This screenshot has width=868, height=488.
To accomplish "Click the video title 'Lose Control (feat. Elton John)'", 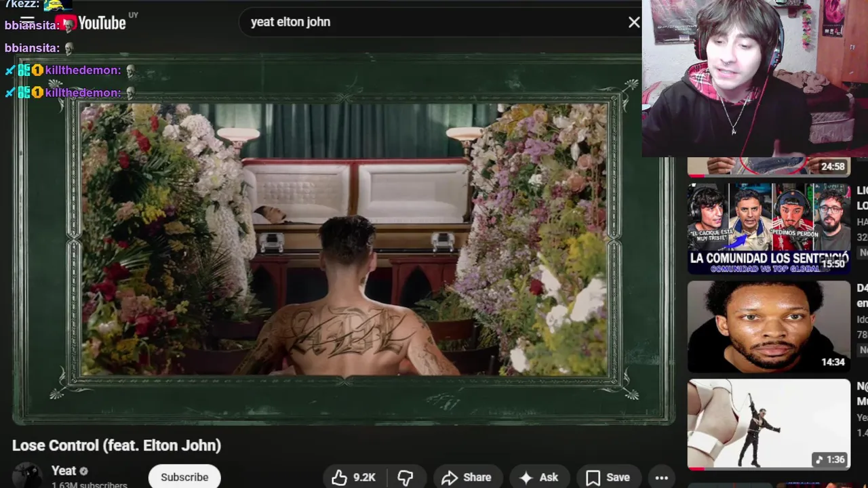I will point(117,445).
